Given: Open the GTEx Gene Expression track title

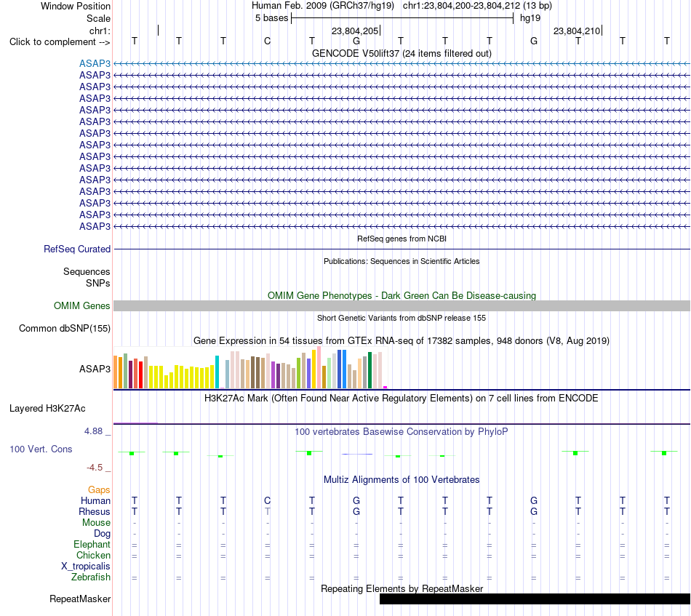Looking at the screenshot, I should coord(402,340).
